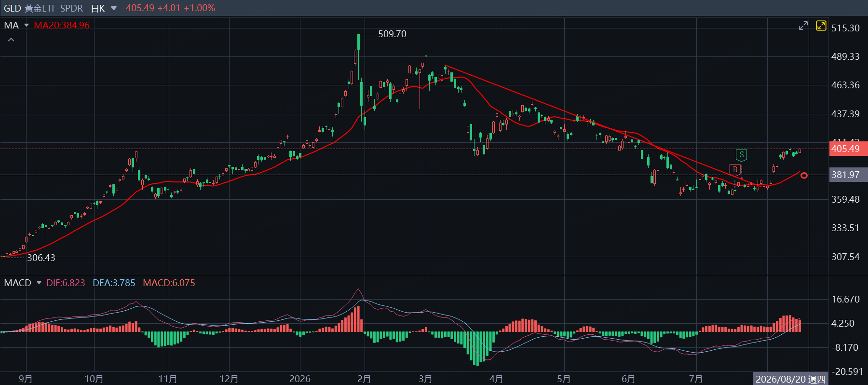This screenshot has width=868, height=385.
Task: Click the 306.43 low price label
Action: point(41,258)
